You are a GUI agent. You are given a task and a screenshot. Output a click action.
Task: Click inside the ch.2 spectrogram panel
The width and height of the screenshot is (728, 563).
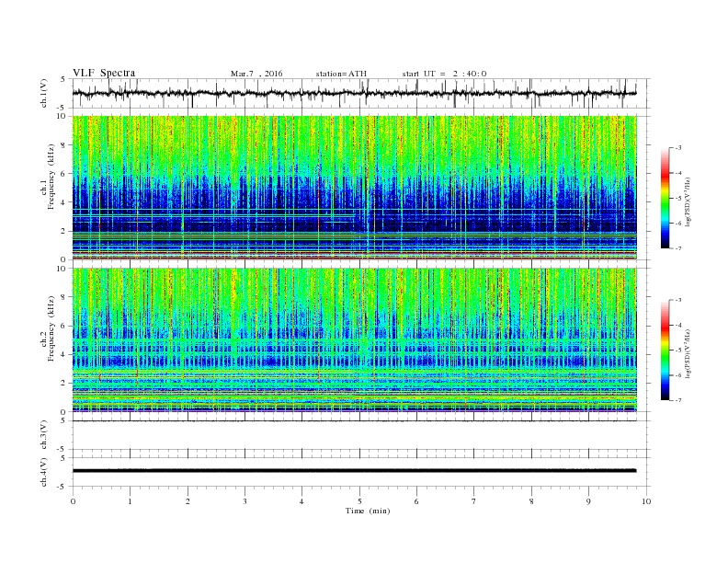354,339
